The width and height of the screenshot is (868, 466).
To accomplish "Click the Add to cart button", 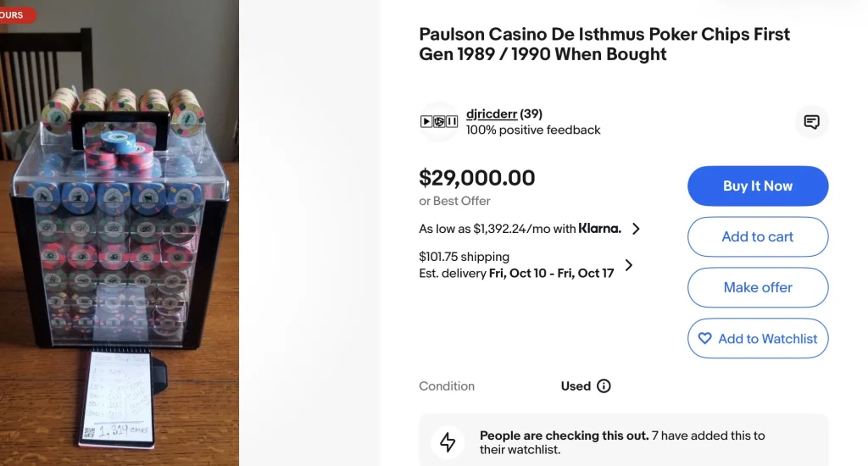I will point(757,236).
